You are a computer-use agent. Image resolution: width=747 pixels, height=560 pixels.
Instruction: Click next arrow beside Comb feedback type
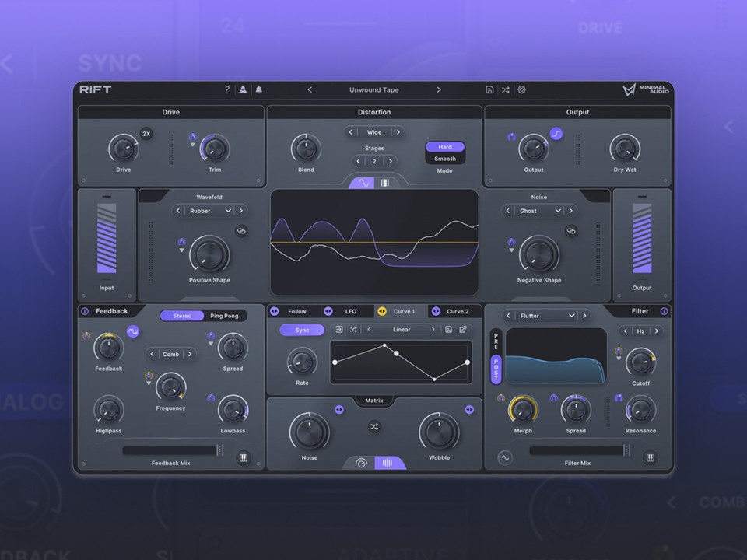190,354
